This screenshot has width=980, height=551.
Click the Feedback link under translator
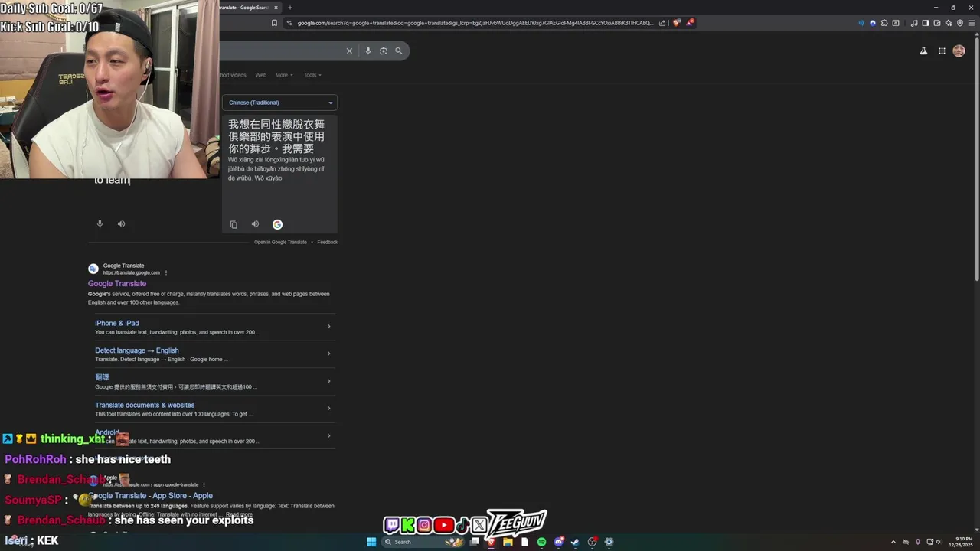(x=328, y=242)
